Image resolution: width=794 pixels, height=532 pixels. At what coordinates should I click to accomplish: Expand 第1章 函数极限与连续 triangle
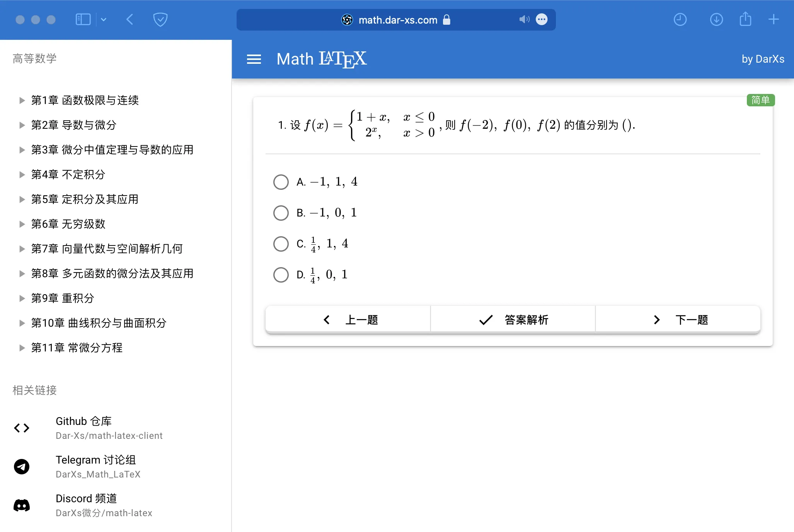tap(22, 101)
